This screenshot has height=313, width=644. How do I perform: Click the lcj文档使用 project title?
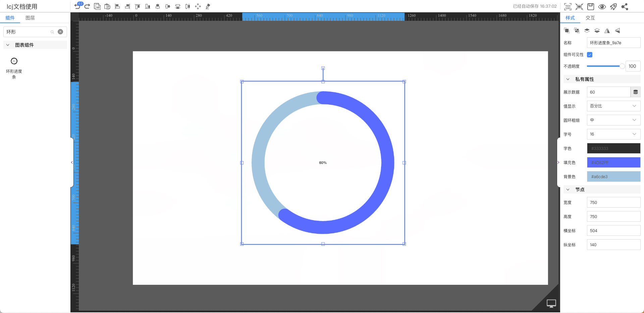[x=22, y=6]
